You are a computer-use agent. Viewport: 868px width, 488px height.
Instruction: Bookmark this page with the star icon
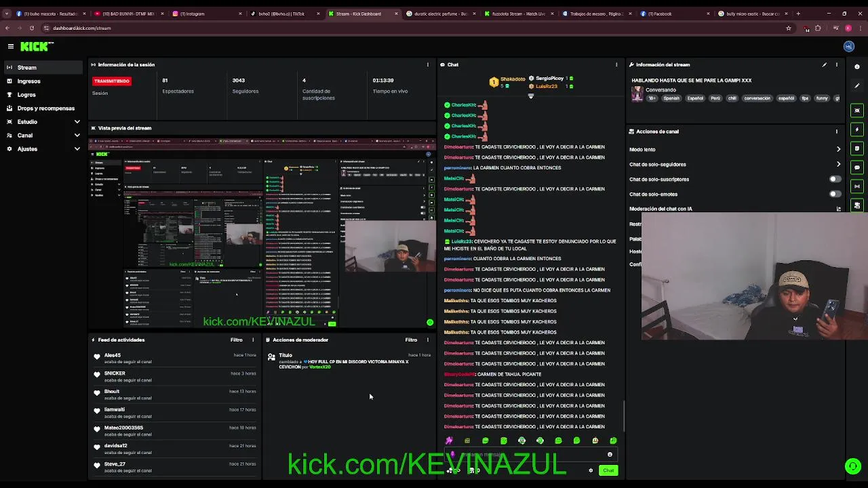(x=789, y=28)
